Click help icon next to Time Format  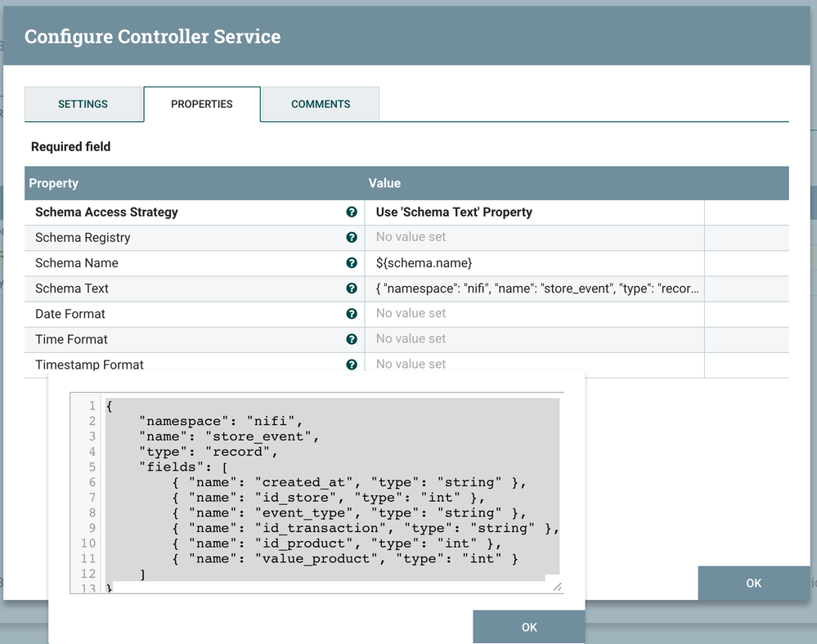click(x=352, y=339)
